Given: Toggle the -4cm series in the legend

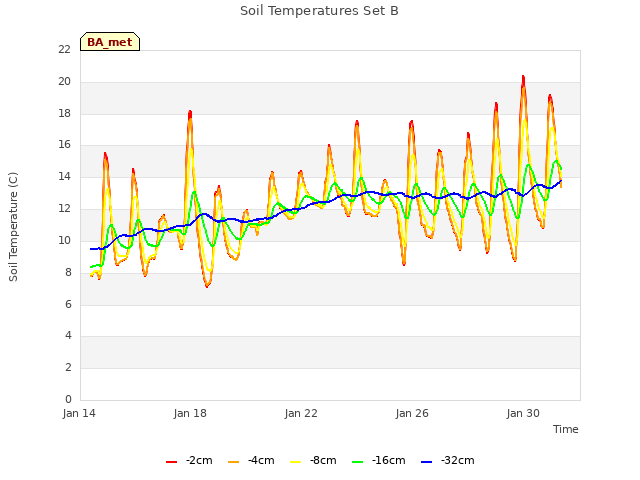Looking at the screenshot, I should tap(251, 460).
